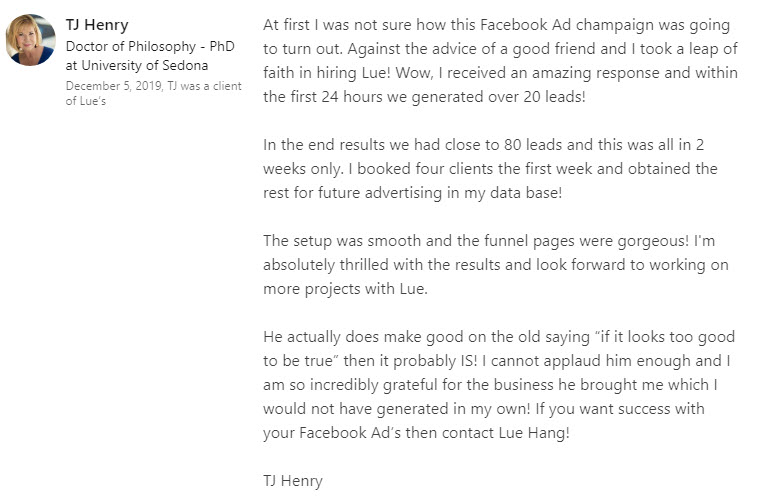Screen dimensions: 760x504
Task: Click the line starting "to be true"
Action: 497,361
